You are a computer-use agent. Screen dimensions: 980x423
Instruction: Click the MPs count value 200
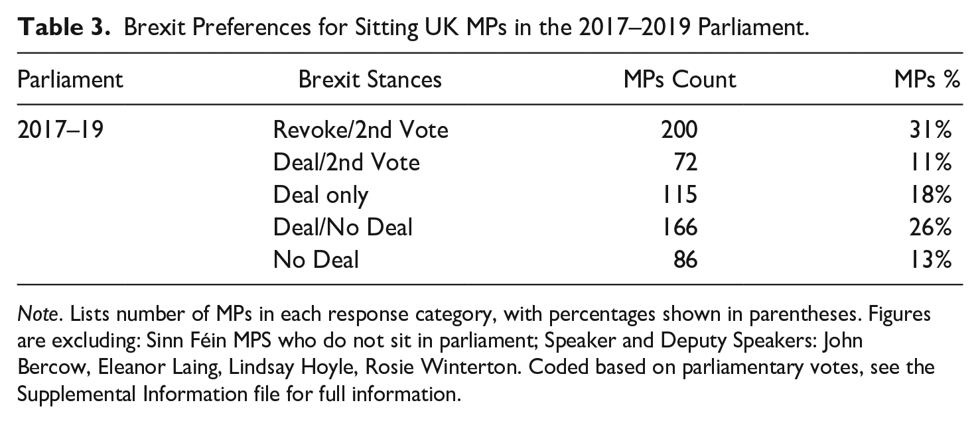click(x=679, y=129)
